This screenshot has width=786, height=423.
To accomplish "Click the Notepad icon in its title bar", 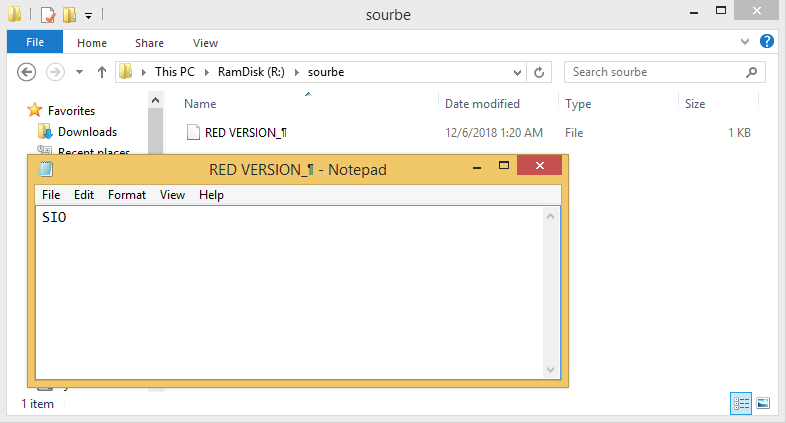I will 45,169.
